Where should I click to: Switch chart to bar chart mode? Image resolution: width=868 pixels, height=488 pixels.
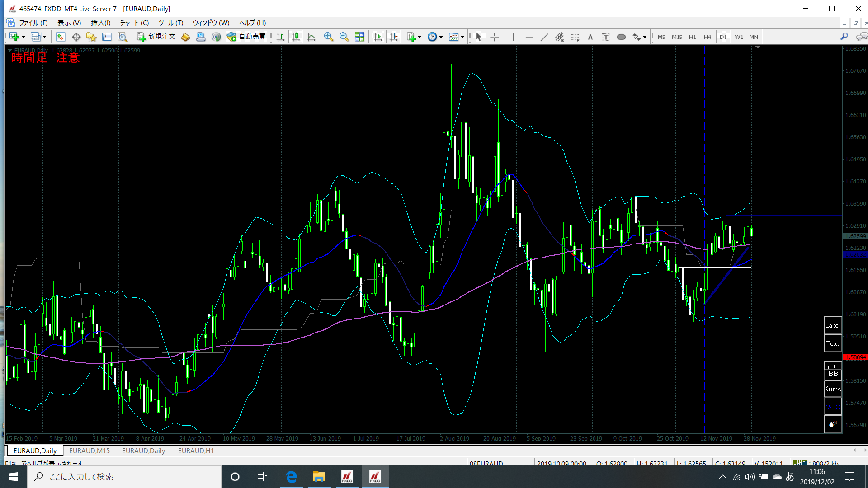pyautogui.click(x=280, y=37)
